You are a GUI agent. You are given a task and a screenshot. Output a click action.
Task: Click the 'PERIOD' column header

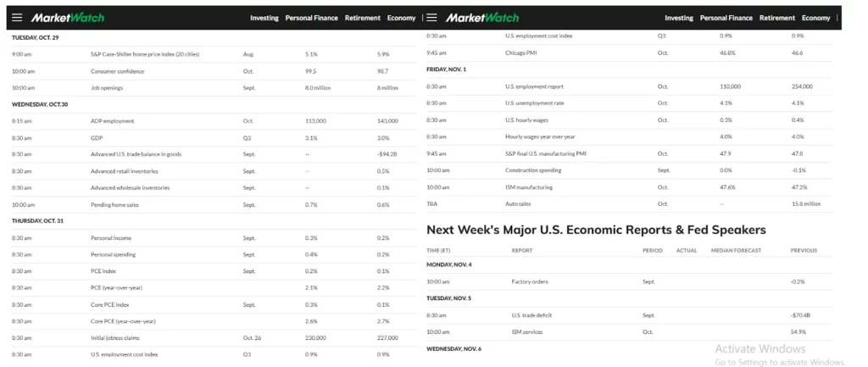pyautogui.click(x=653, y=251)
